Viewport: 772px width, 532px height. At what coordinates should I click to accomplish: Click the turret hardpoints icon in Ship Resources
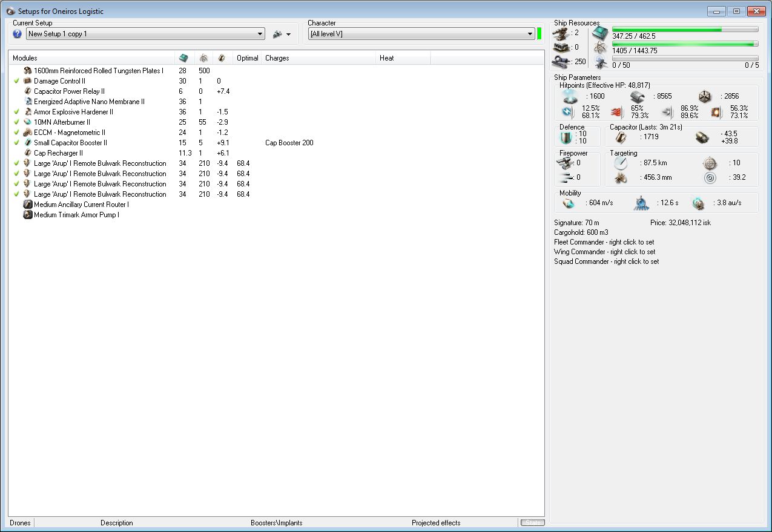[561, 33]
